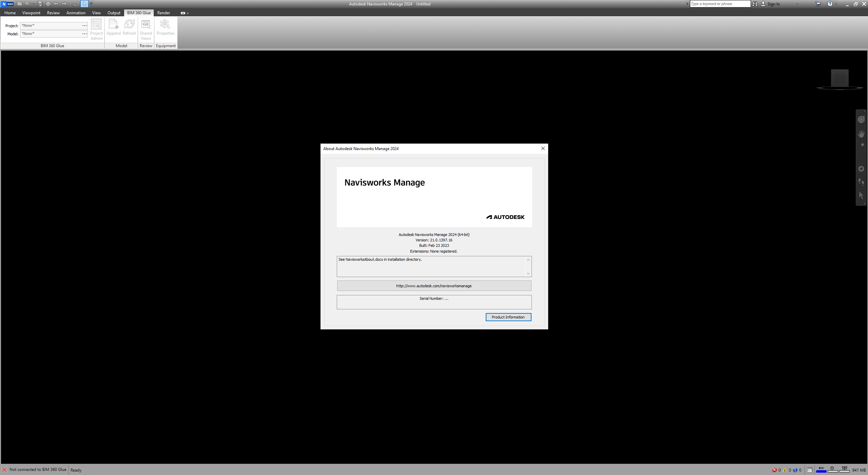Viewport: 868px width, 475px height.
Task: Click the Open file folder icon
Action: [x=28, y=4]
